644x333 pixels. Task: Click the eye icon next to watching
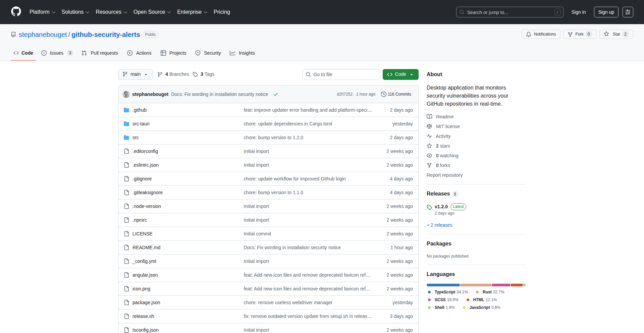pos(429,156)
